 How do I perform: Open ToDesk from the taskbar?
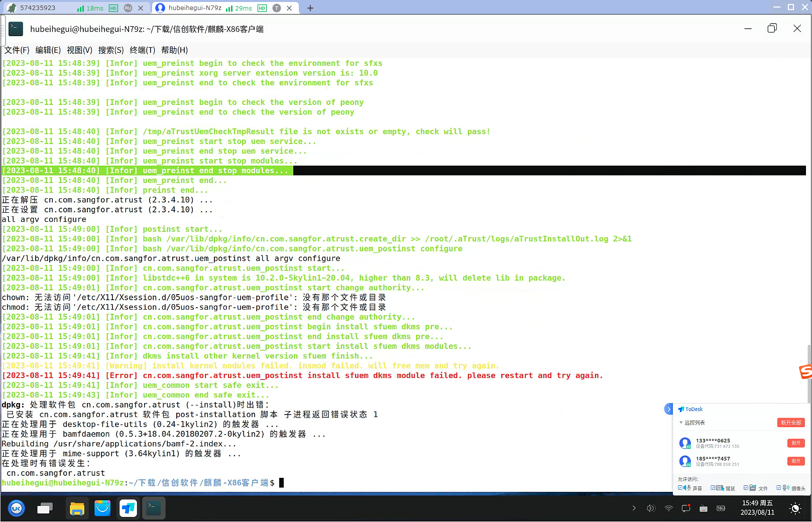pyautogui.click(x=128, y=508)
